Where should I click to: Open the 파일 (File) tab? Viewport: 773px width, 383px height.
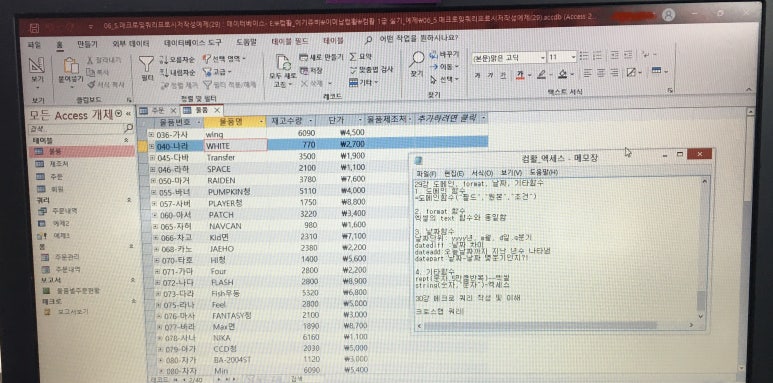coord(35,44)
